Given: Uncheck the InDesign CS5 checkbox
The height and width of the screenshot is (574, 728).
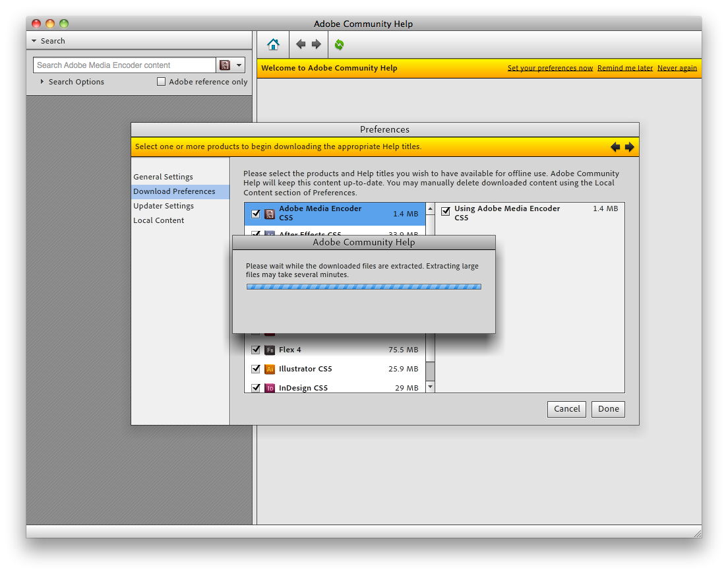Looking at the screenshot, I should pyautogui.click(x=256, y=388).
